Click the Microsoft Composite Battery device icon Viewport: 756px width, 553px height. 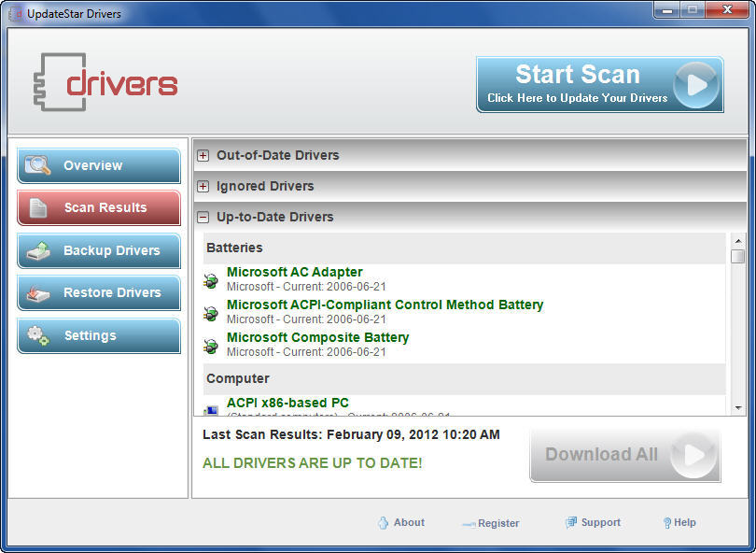pos(211,346)
